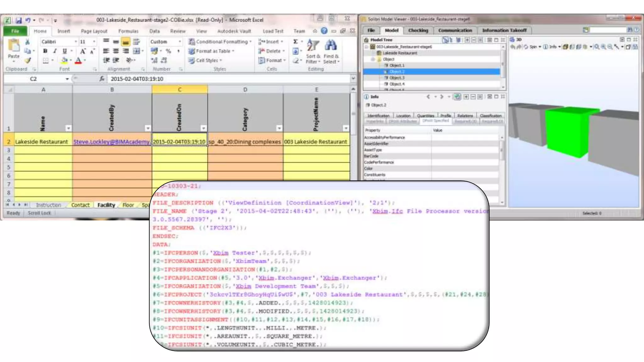Collapse the 003-Lakeside_Restaurant-stage6 tree node

tap(366, 47)
